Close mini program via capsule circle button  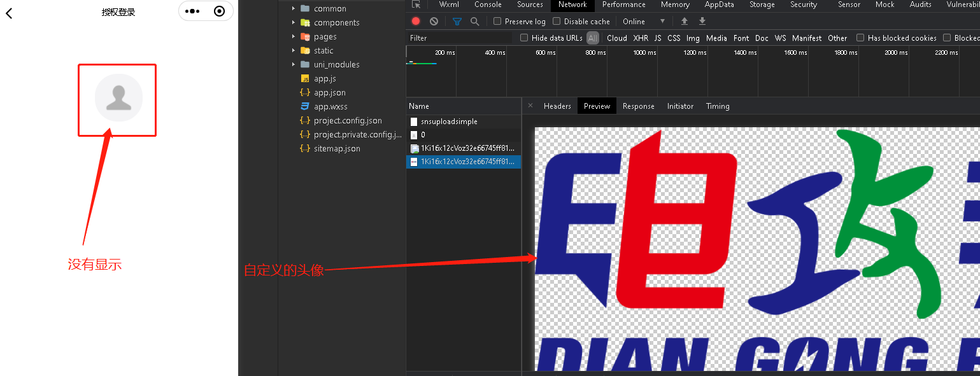(x=219, y=11)
